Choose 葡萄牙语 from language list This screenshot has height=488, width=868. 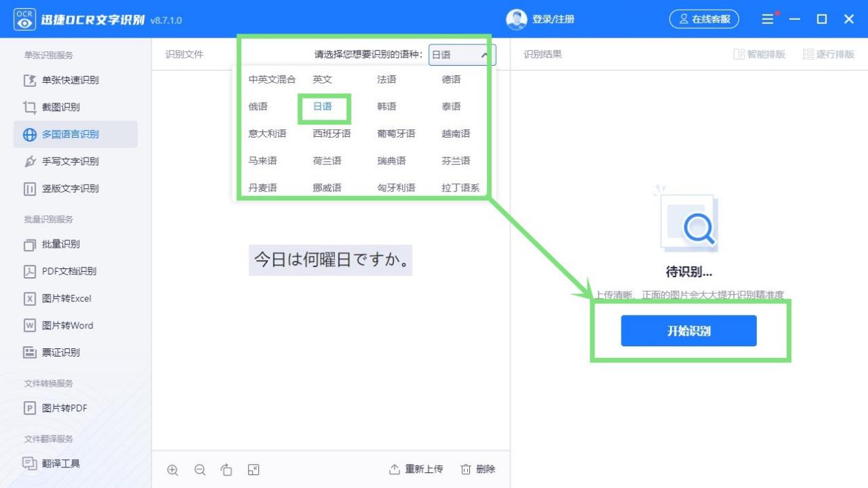[396, 133]
